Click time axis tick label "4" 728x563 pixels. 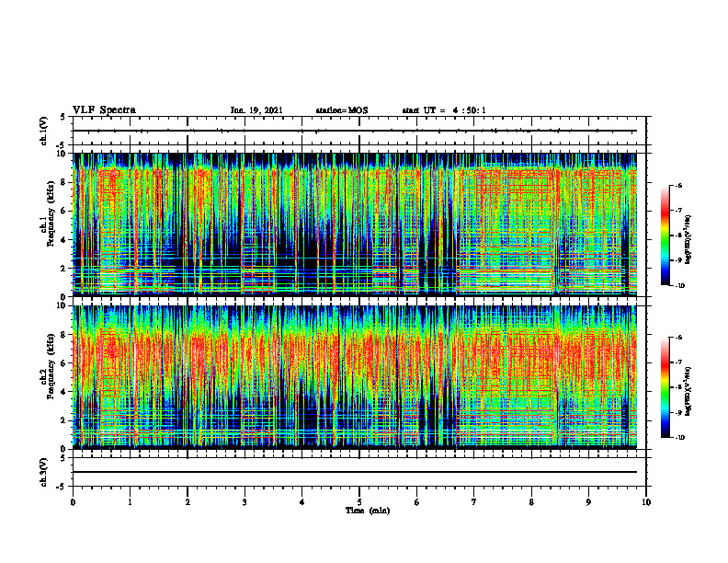(302, 501)
